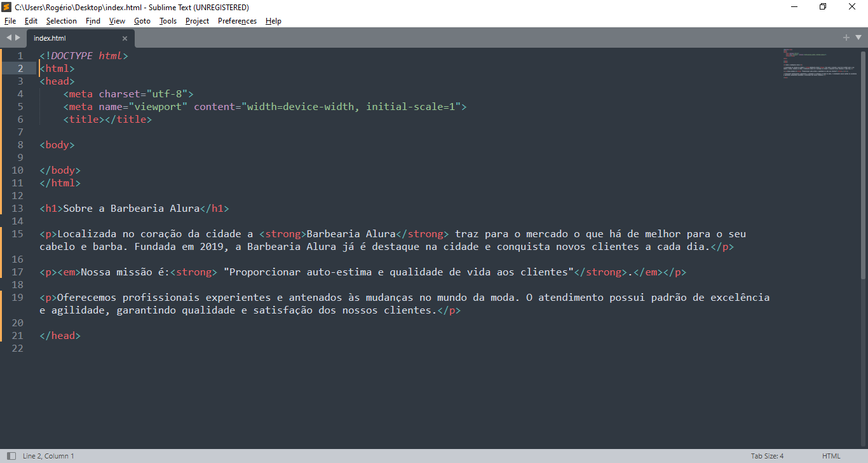
Task: Click line number 13 in the gutter
Action: (17, 209)
